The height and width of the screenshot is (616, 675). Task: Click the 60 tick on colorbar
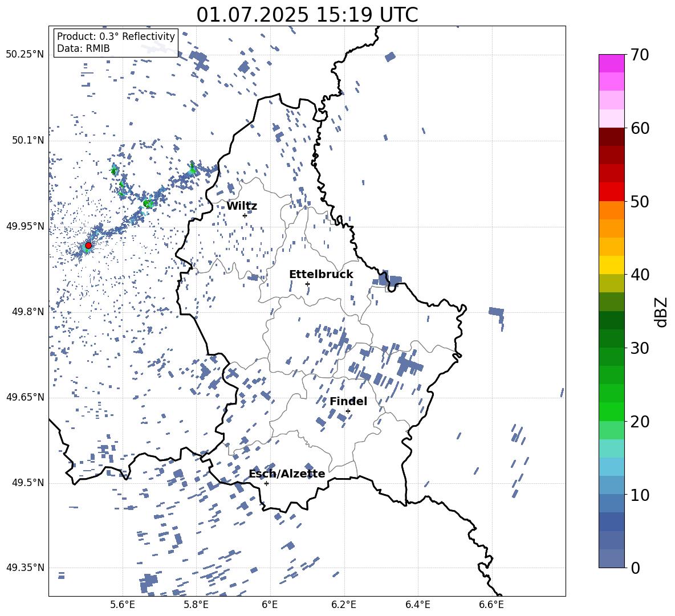click(x=640, y=128)
